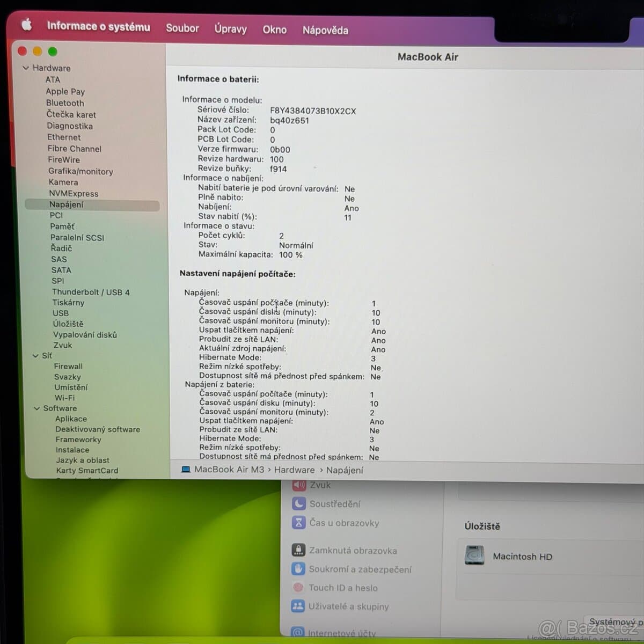Image resolution: width=644 pixels, height=644 pixels.
Task: Open Čas u obrazovky hourglass icon
Action: (x=299, y=522)
